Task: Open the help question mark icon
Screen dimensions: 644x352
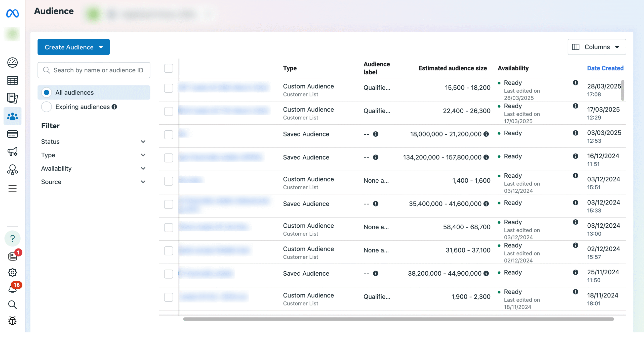Action: (12, 238)
